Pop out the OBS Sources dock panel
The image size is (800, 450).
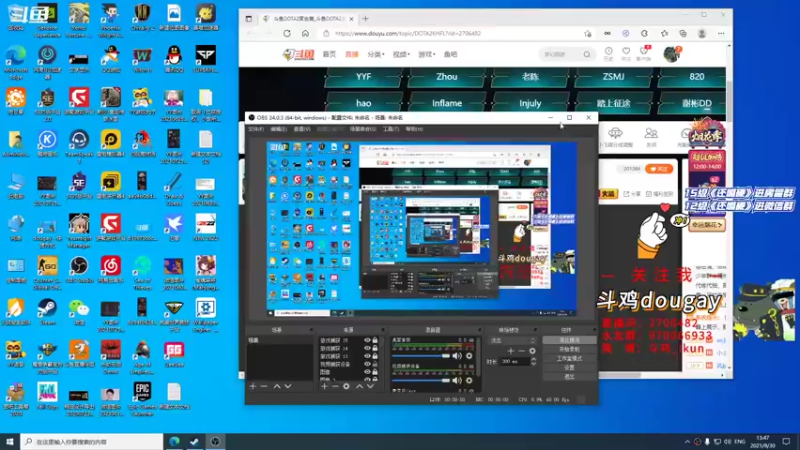point(383,330)
